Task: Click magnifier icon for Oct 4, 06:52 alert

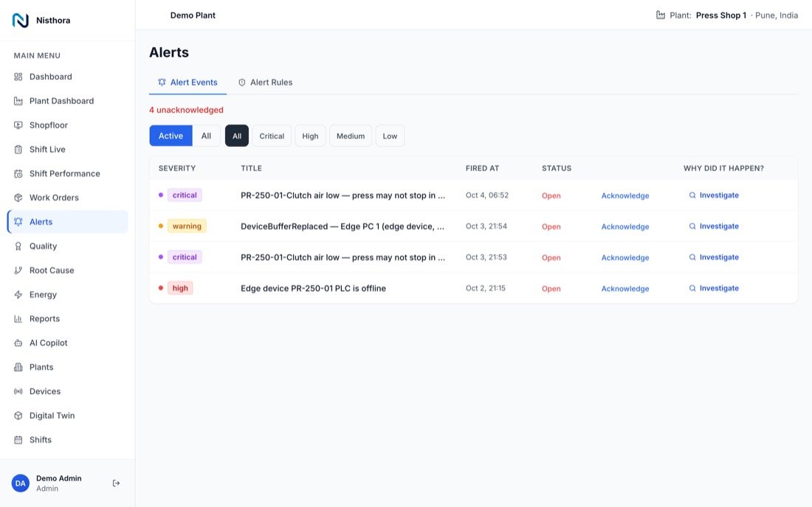Action: point(692,196)
